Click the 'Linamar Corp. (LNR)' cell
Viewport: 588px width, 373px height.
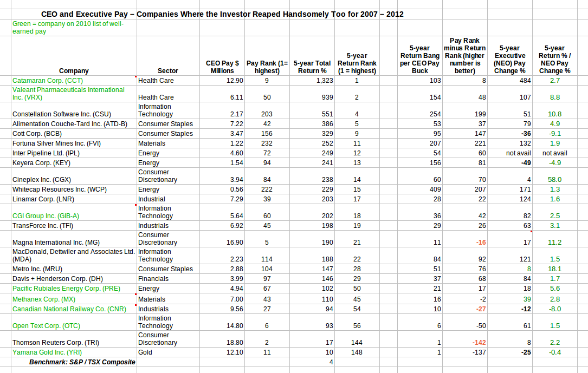pos(74,199)
